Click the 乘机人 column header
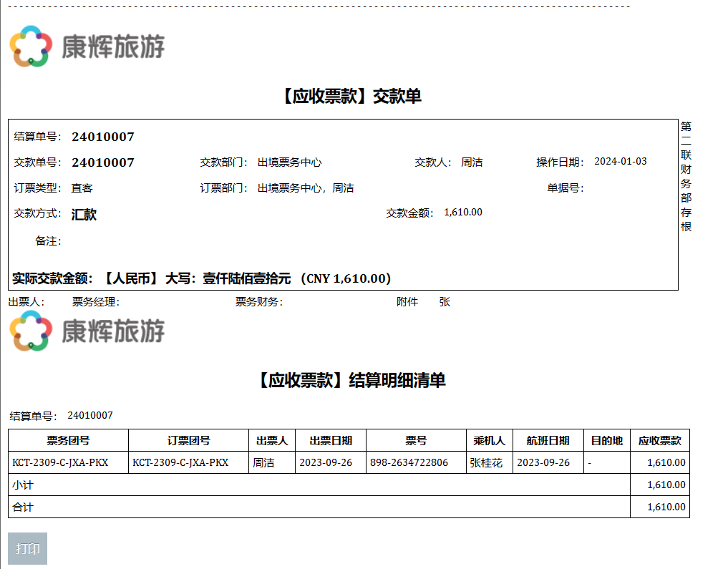Viewport: 728px width, 569px height. click(490, 441)
